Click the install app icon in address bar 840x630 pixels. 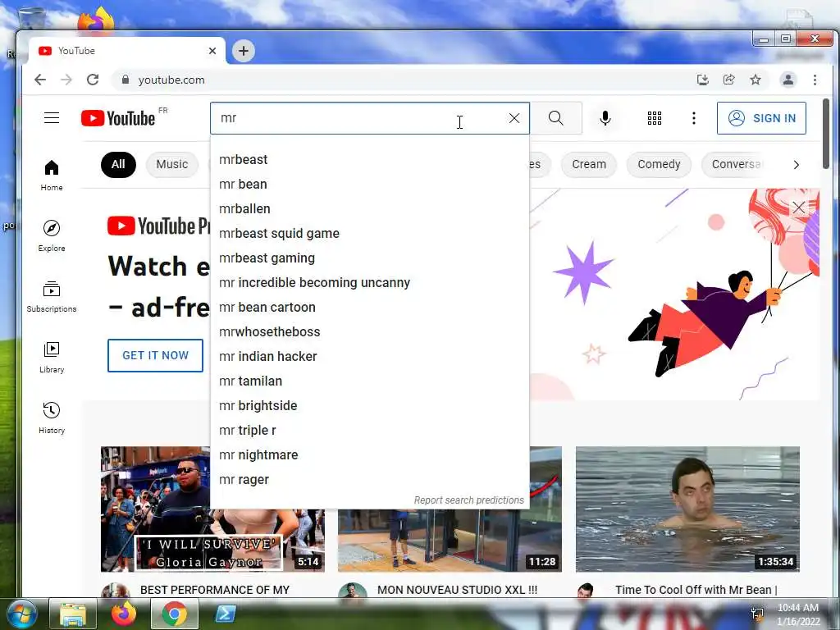(x=702, y=80)
